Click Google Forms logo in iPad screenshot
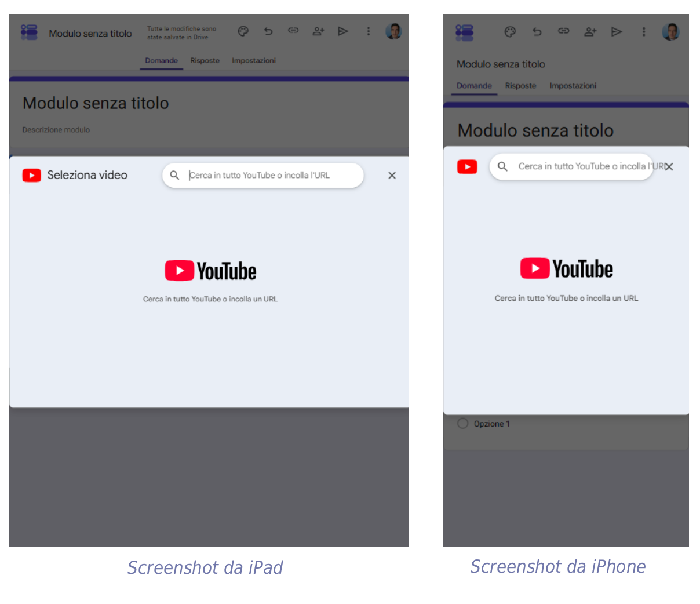 pyautogui.click(x=29, y=32)
